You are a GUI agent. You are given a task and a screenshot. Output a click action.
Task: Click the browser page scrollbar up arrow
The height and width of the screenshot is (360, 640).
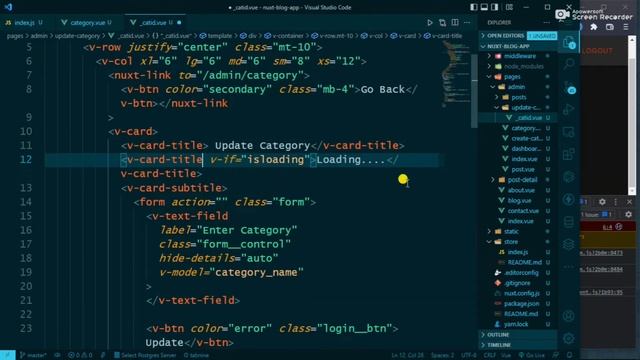coord(632,39)
